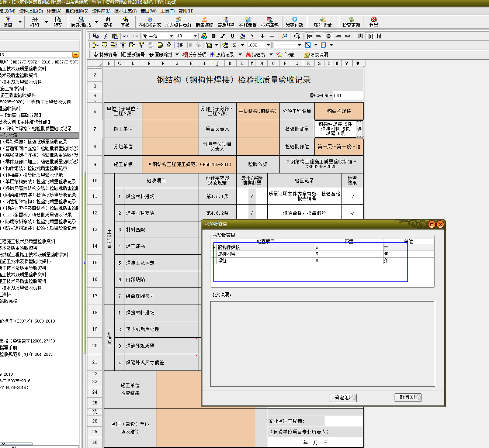Toggle center text alignment
The height and width of the screenshot is (448, 489).
329,36
